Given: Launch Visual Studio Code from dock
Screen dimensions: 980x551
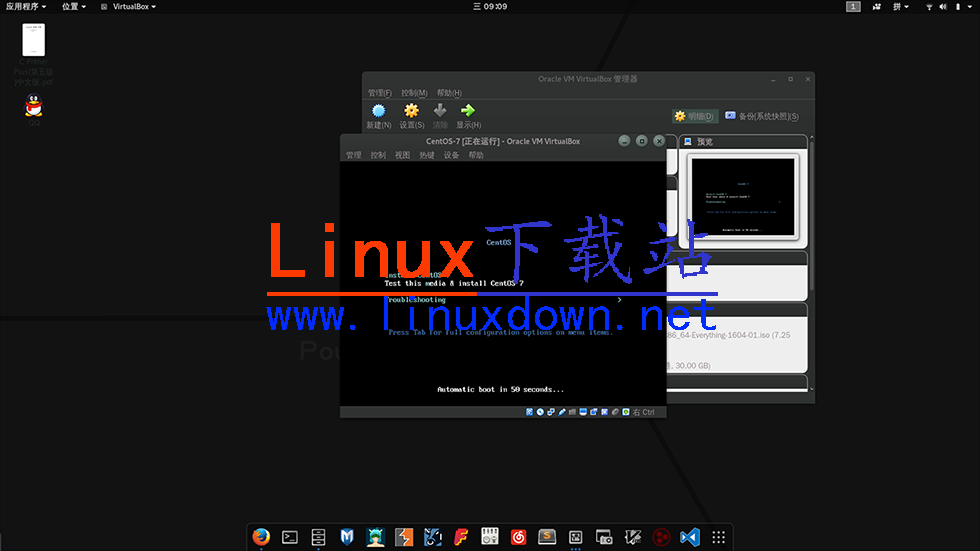Looking at the screenshot, I should click(690, 537).
